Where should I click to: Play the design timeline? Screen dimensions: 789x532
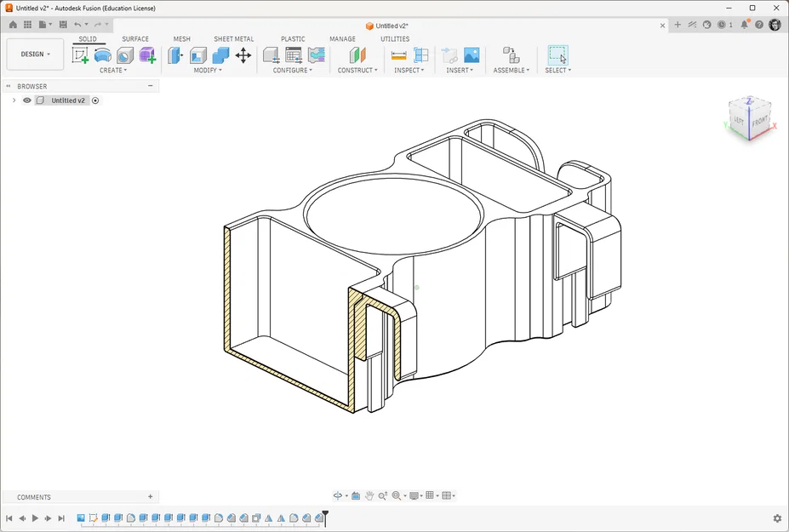click(x=35, y=518)
